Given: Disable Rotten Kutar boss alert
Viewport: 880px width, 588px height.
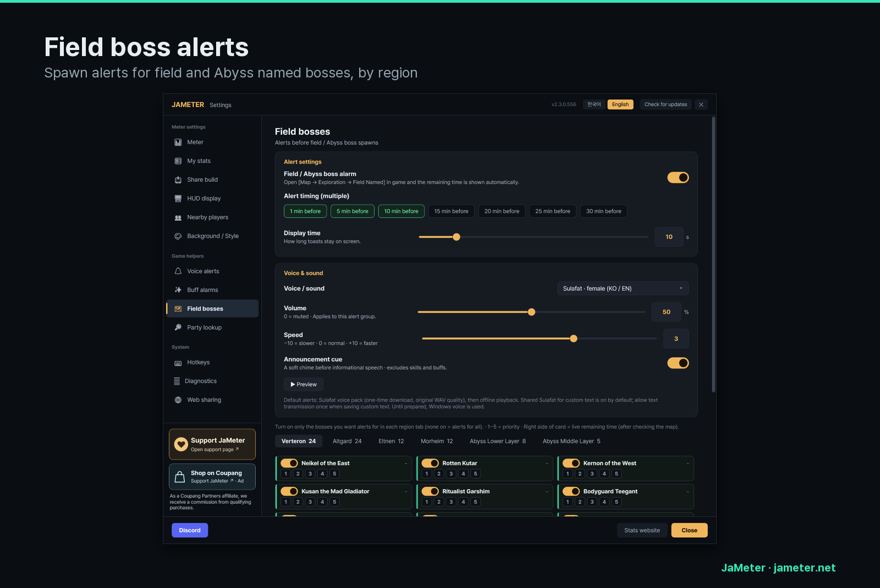Looking at the screenshot, I should (x=430, y=463).
